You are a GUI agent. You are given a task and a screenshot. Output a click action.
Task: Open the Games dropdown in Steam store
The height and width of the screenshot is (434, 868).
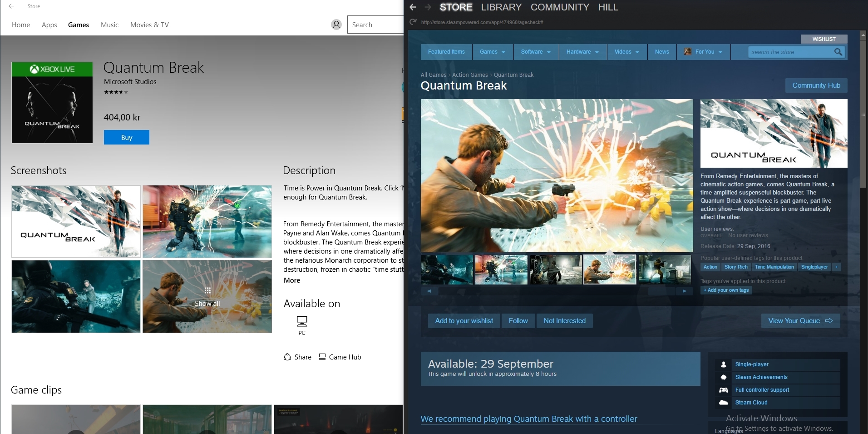coord(493,52)
